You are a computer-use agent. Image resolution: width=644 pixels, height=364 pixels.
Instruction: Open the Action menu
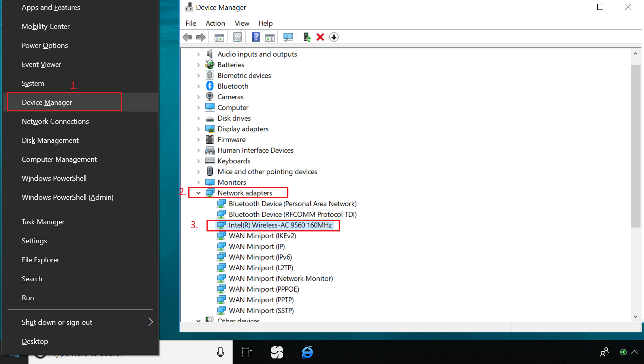pyautogui.click(x=215, y=23)
